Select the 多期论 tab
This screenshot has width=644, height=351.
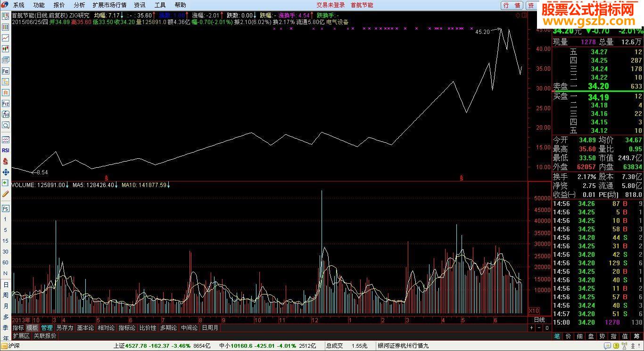click(x=168, y=328)
